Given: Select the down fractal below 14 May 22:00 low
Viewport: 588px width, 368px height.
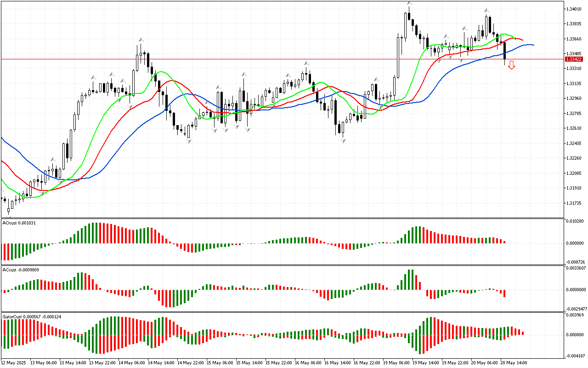Looking at the screenshot, I should [189, 141].
